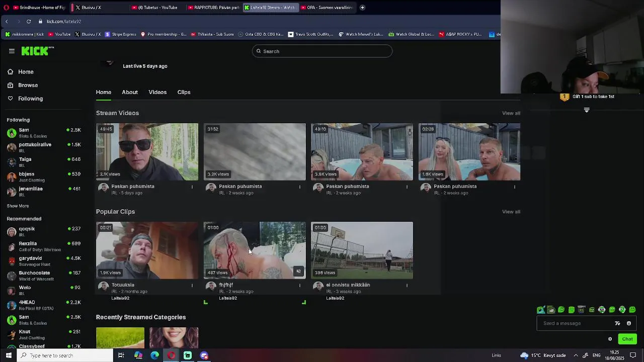Click Windows taskbar search box
644x362 pixels.
coord(65,355)
